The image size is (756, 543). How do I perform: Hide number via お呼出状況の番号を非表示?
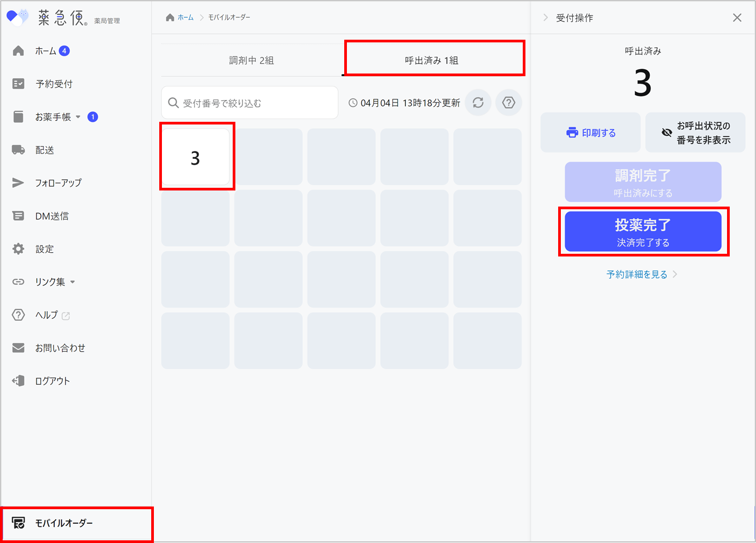coord(695,133)
